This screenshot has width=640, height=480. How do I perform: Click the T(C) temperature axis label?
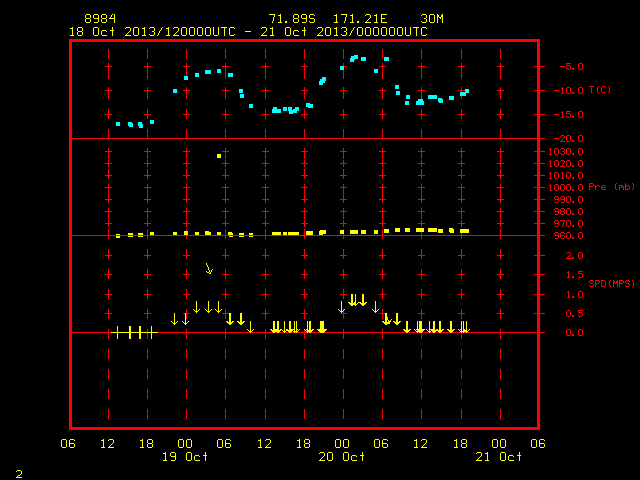(600, 89)
